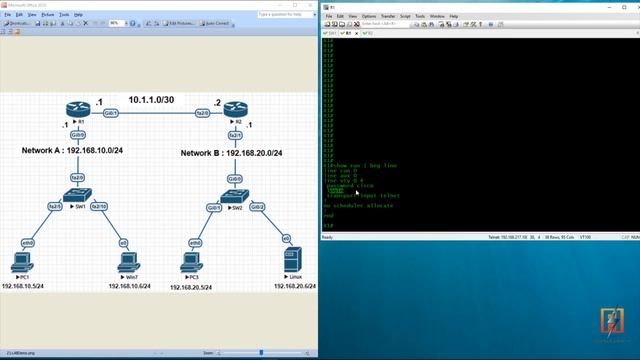Click the R2 router icon in the diagram
This screenshot has width=640, height=360.
pyautogui.click(x=236, y=109)
